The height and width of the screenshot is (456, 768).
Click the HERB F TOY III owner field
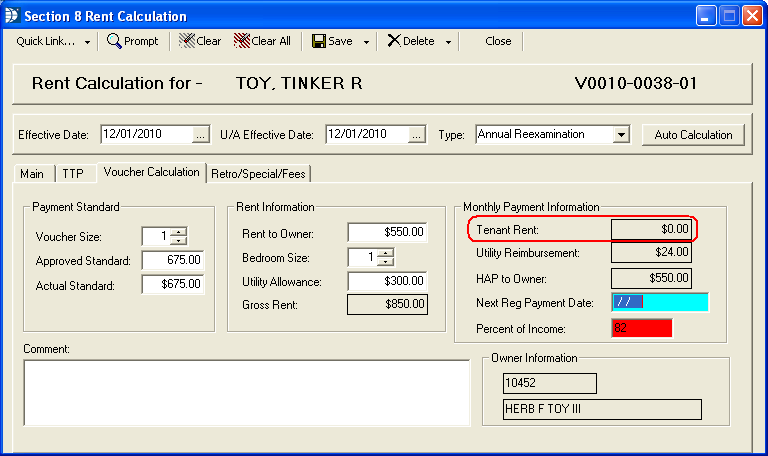(602, 409)
